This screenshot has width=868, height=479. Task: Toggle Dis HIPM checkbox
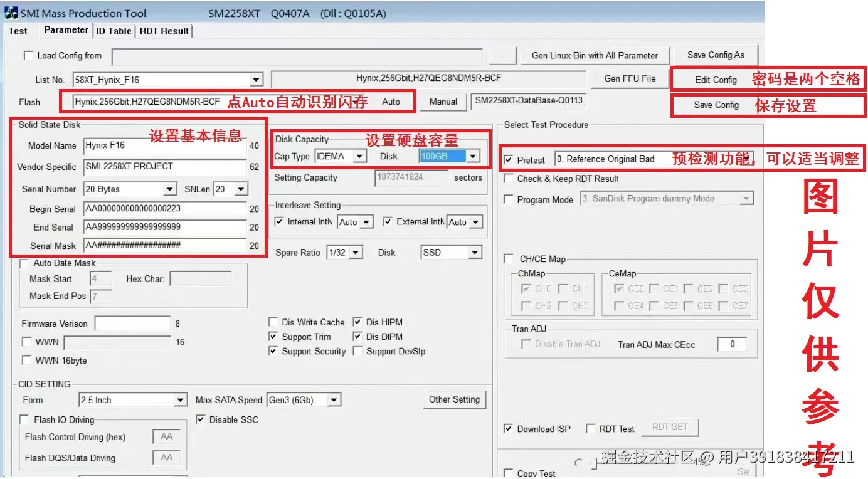[357, 322]
